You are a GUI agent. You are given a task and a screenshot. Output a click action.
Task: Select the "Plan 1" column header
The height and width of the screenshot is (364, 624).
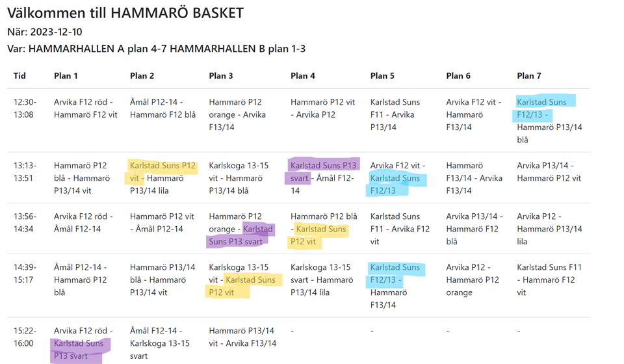(x=66, y=76)
